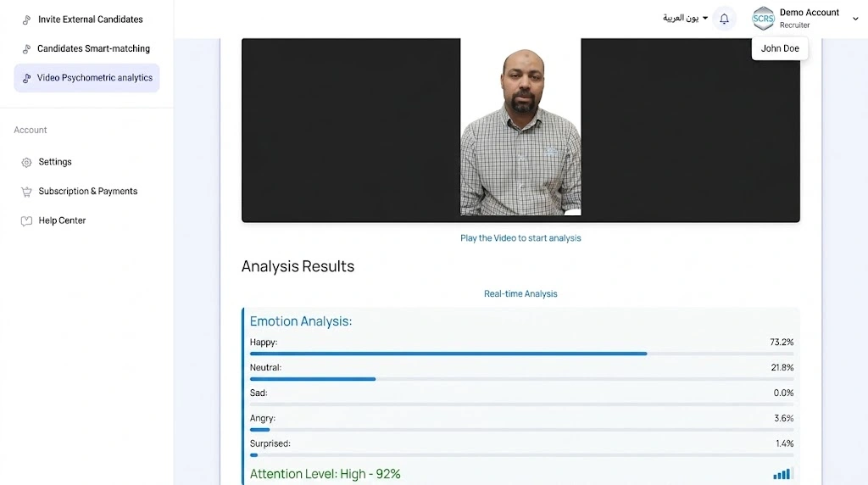The height and width of the screenshot is (485, 868).
Task: Click the 'Happy:' label
Action: coord(264,343)
